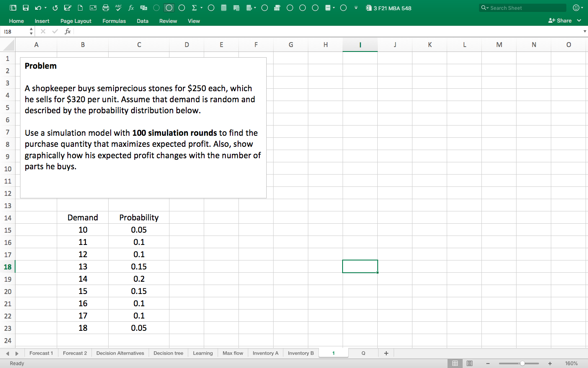Create a new blank document via toolbar icon
This screenshot has height=368, width=588.
tap(80, 7)
